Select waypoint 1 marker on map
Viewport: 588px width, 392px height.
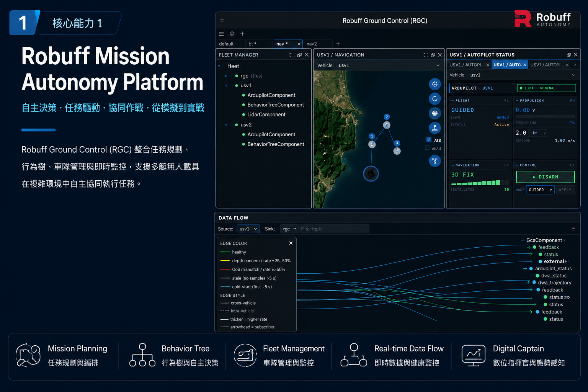[372, 144]
